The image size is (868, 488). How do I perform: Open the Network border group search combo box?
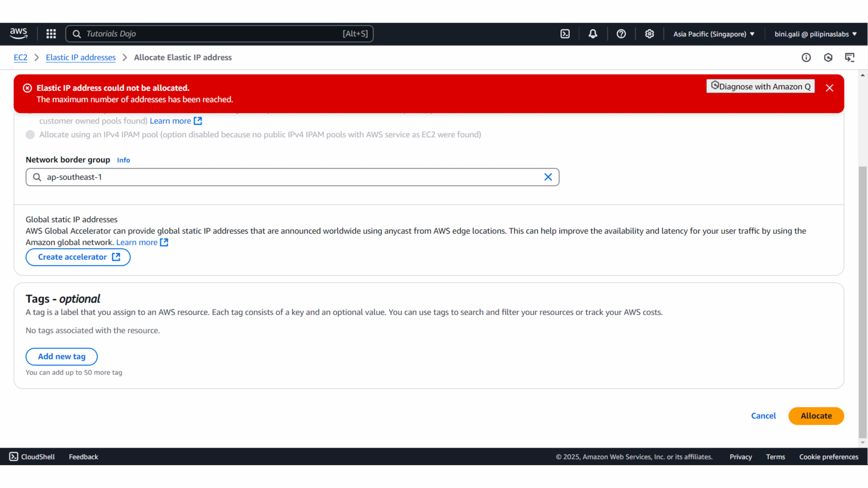click(x=292, y=177)
